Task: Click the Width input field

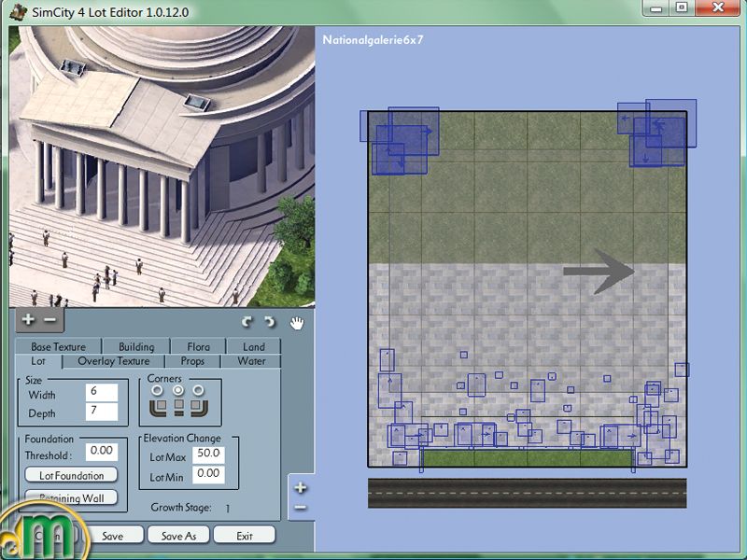Action: point(102,392)
